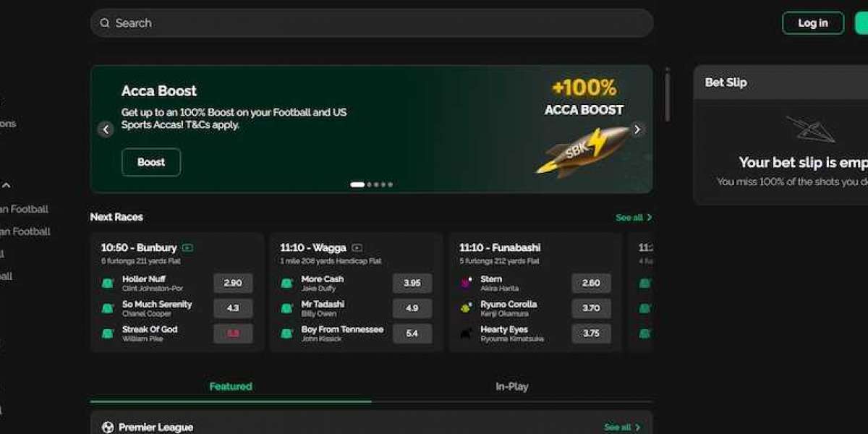This screenshot has height=434, width=868.
Task: Switch to the Featured tab
Action: 231,386
